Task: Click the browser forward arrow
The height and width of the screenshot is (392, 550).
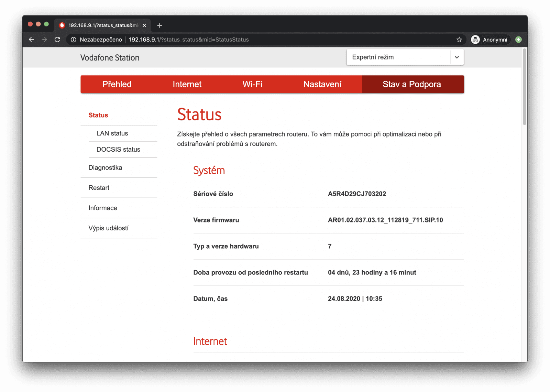Action: click(x=44, y=40)
